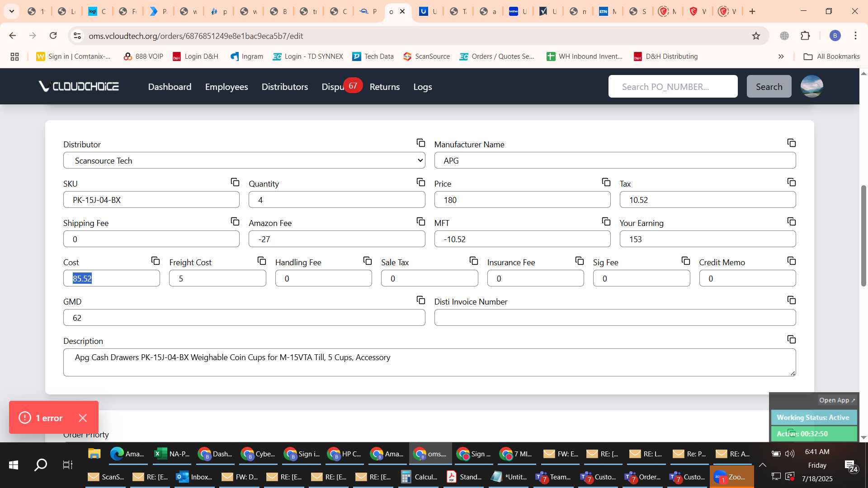Screen dimensions: 868x488
Task: Copy the Your Earning value
Action: click(791, 221)
